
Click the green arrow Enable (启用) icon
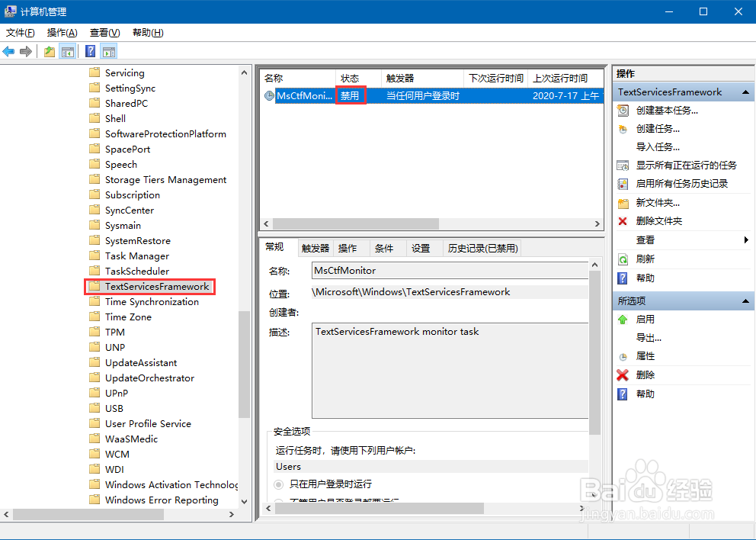coord(623,320)
